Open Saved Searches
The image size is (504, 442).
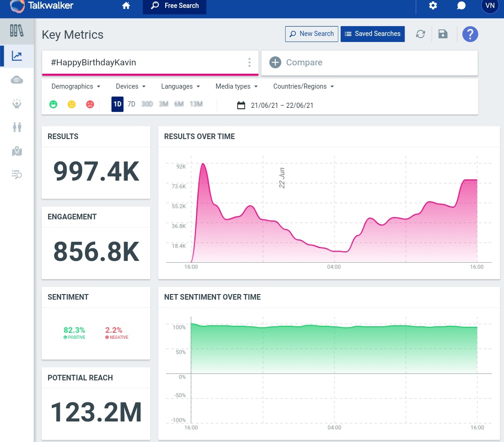coord(372,34)
